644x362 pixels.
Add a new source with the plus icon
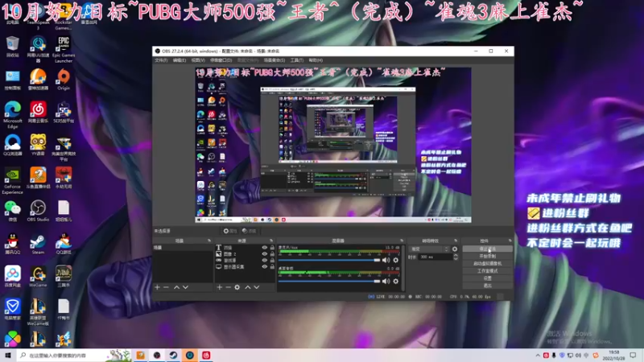(219, 287)
